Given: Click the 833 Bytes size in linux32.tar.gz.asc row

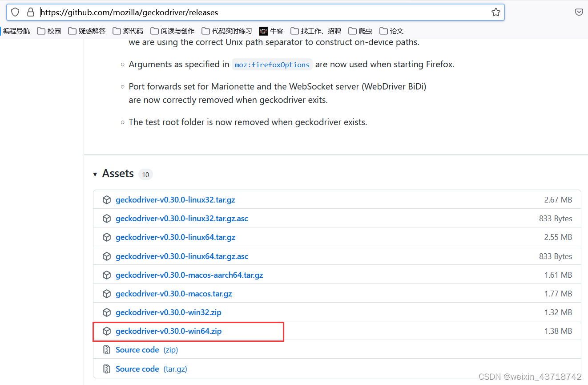Looking at the screenshot, I should tap(556, 219).
